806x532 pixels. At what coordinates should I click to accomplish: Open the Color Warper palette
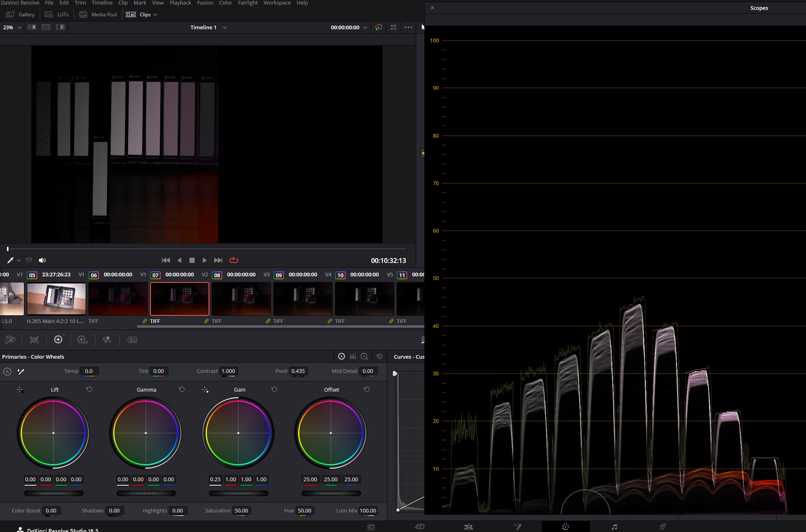click(106, 340)
